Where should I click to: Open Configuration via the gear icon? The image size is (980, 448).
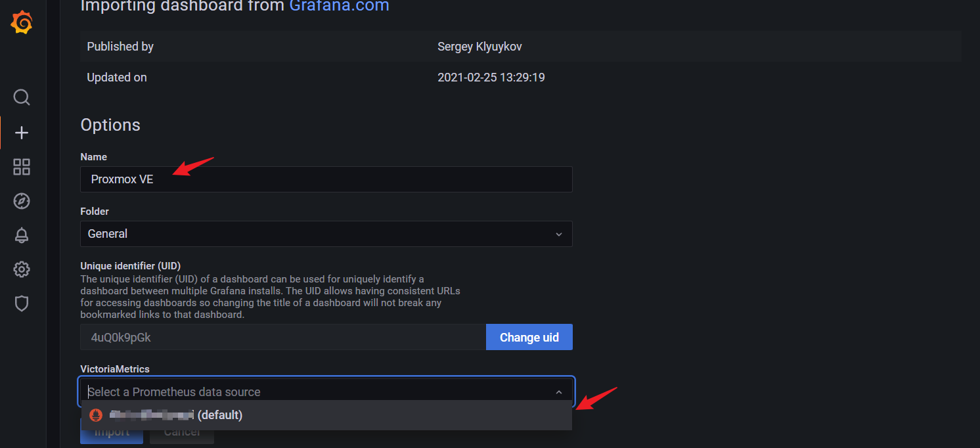[22, 269]
